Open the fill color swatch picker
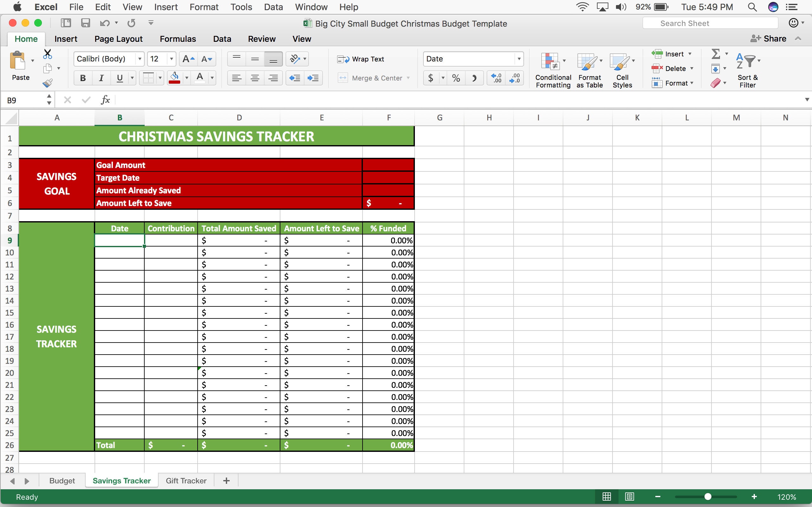Image resolution: width=812 pixels, height=507 pixels. 187,78
